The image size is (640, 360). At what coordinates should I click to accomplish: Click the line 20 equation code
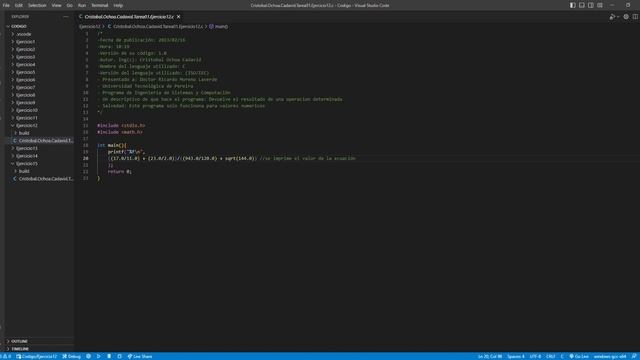point(182,158)
